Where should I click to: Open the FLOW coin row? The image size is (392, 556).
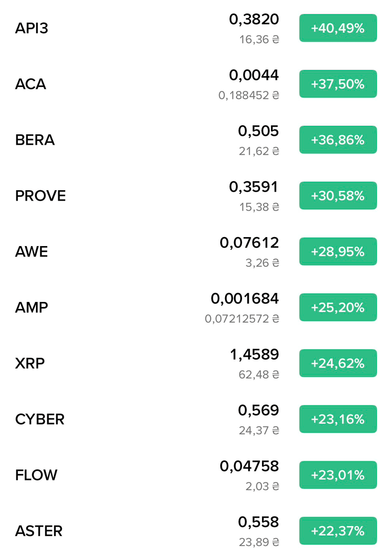[x=196, y=475]
